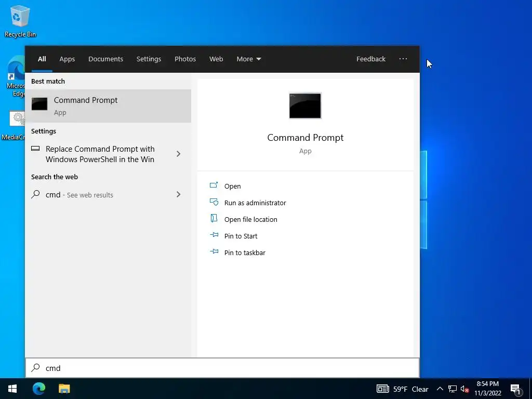The height and width of the screenshot is (399, 532).
Task: Switch to the Photos search tab
Action: [x=185, y=59]
